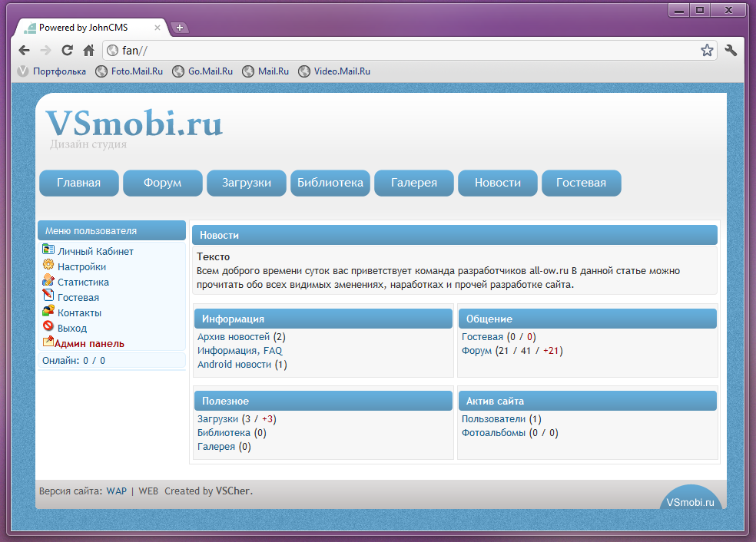Switch to the WAP site version

pos(116,491)
